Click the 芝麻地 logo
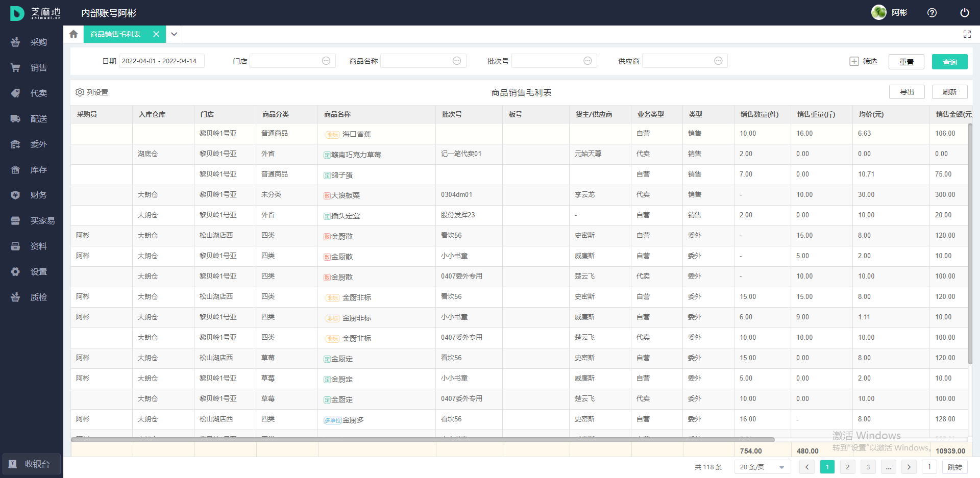The width and height of the screenshot is (980, 478). pos(35,13)
